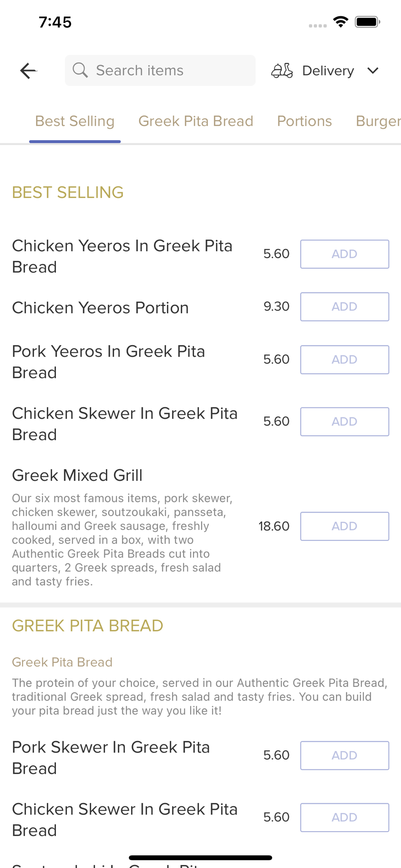401x868 pixels.
Task: Add Pork Yeeros In Greek Pita Bread
Action: point(345,360)
